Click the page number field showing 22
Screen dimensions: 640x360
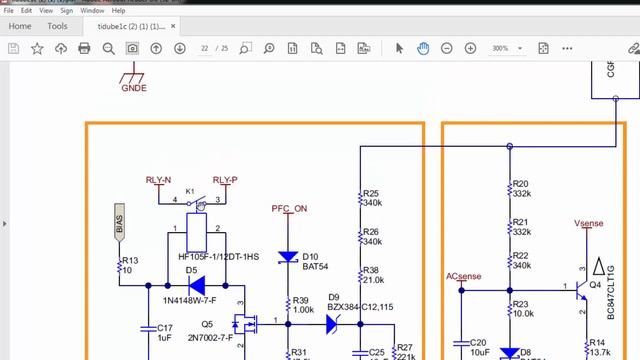click(x=204, y=49)
